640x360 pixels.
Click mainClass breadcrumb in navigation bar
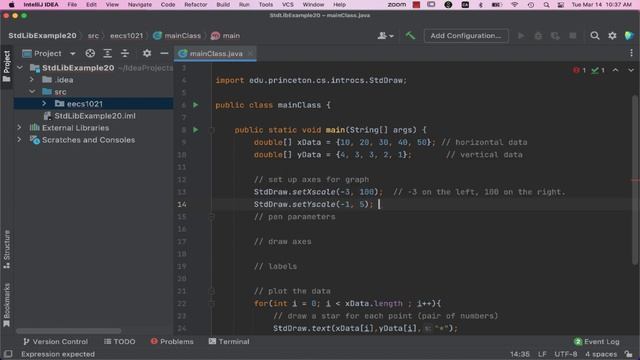177,36
